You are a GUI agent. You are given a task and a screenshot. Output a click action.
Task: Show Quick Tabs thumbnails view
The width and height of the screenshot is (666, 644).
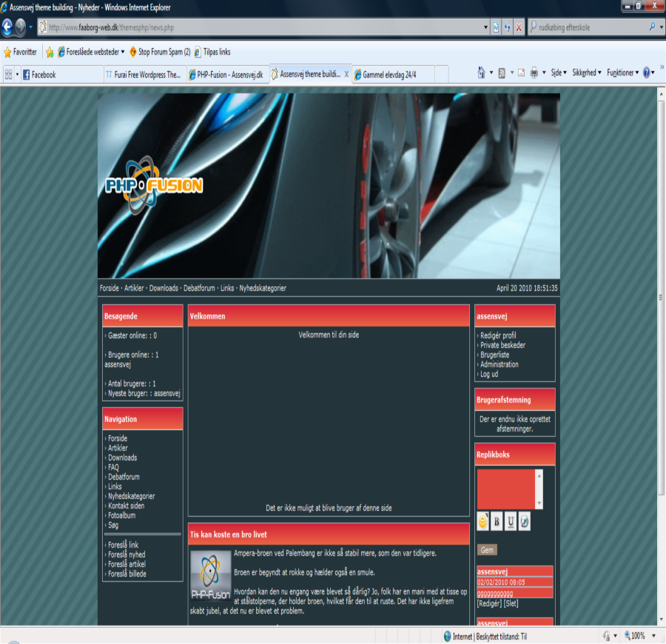[x=8, y=75]
